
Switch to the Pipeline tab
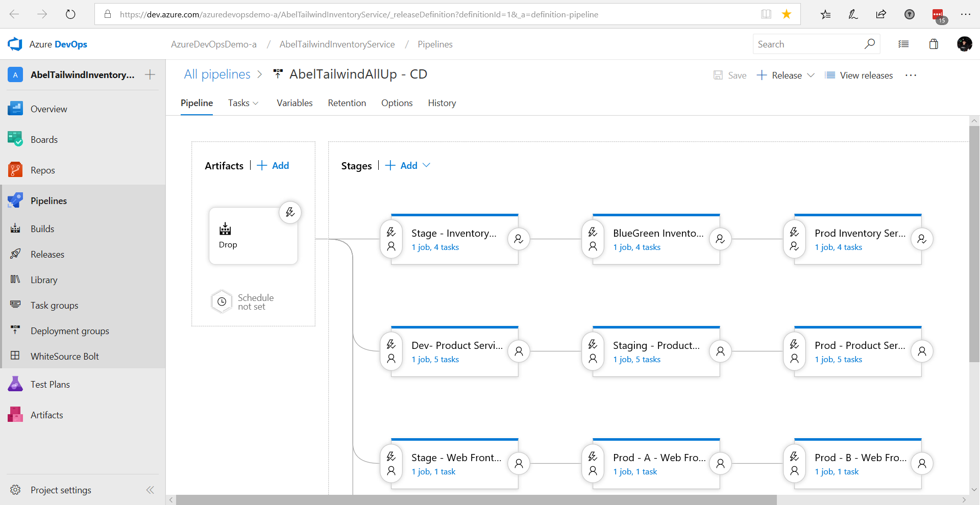197,103
